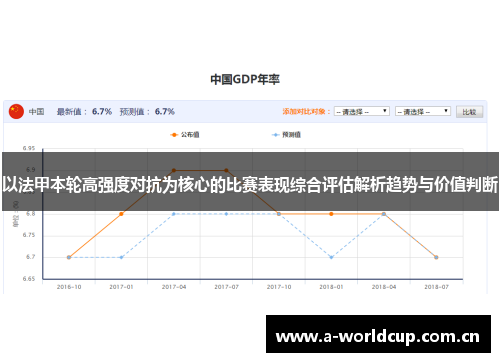
Task: Toggle the 预测值 legend series
Action: (286, 135)
